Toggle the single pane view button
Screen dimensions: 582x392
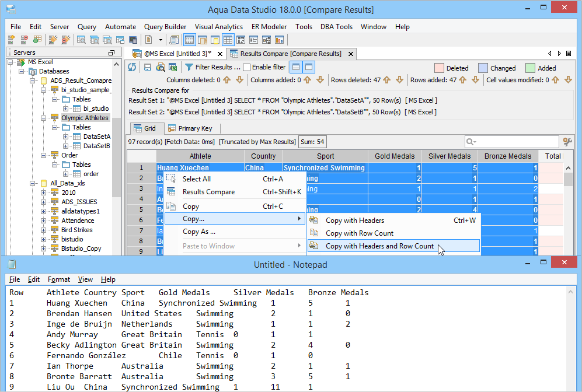click(x=309, y=67)
